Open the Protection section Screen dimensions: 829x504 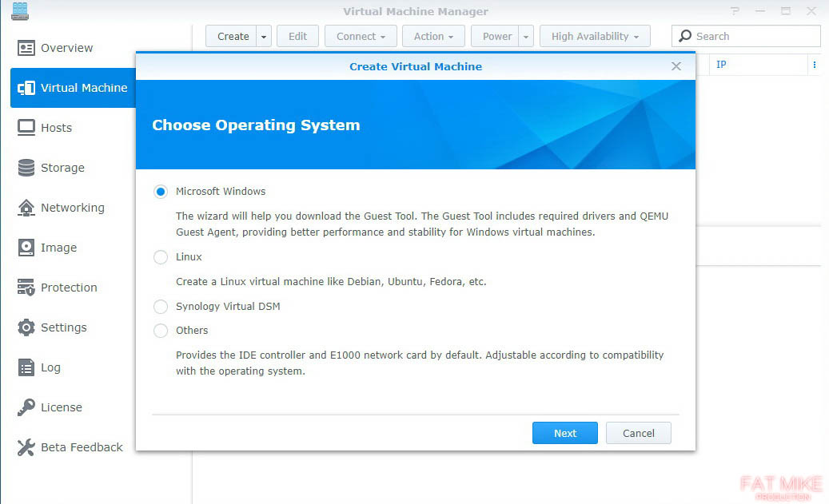point(69,288)
